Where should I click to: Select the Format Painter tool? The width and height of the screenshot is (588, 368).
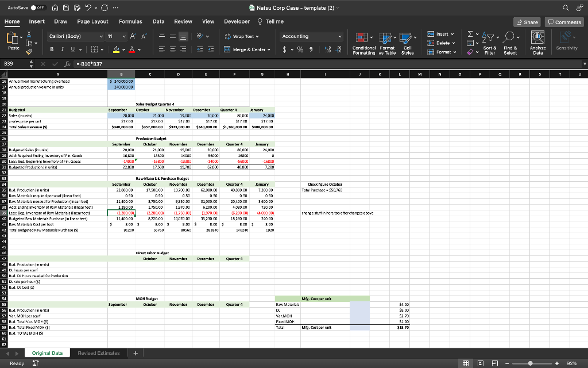coord(29,51)
